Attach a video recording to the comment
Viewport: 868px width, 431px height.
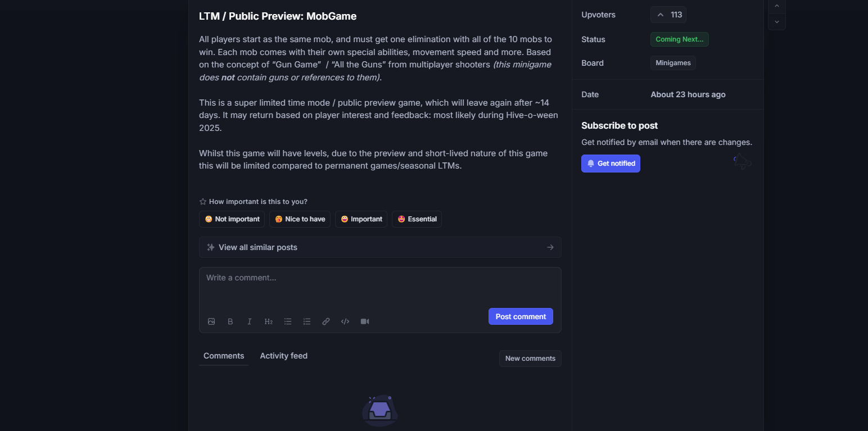pos(365,321)
